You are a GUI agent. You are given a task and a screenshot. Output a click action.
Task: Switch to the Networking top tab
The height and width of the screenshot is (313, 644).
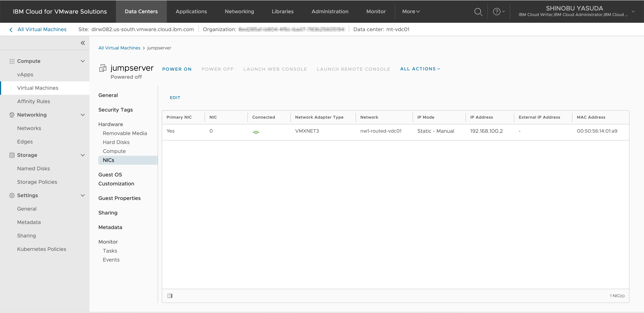(239, 12)
